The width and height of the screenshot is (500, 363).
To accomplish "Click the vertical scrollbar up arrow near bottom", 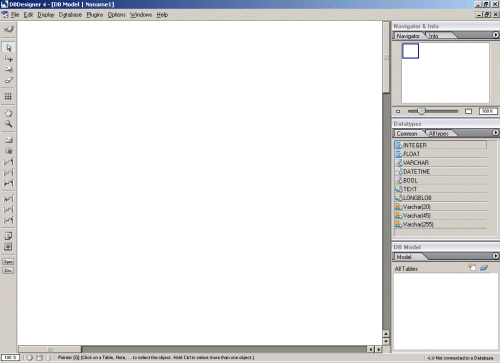I will (386, 333).
